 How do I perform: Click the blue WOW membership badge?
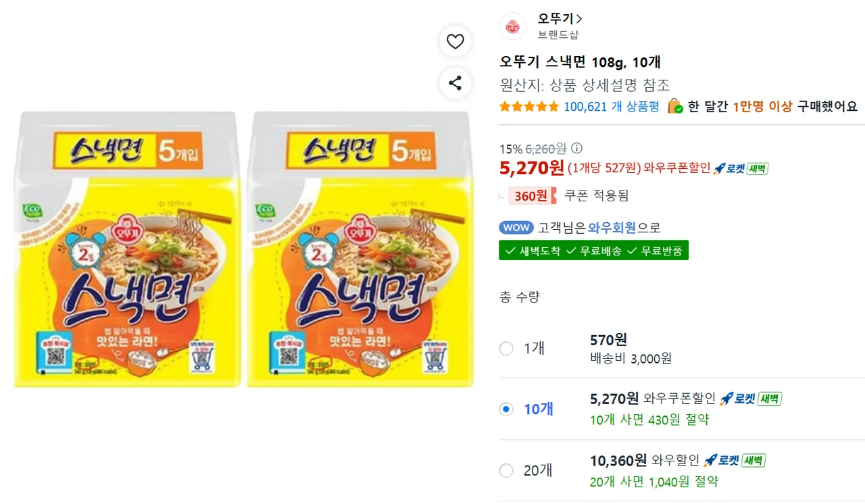coord(516,228)
